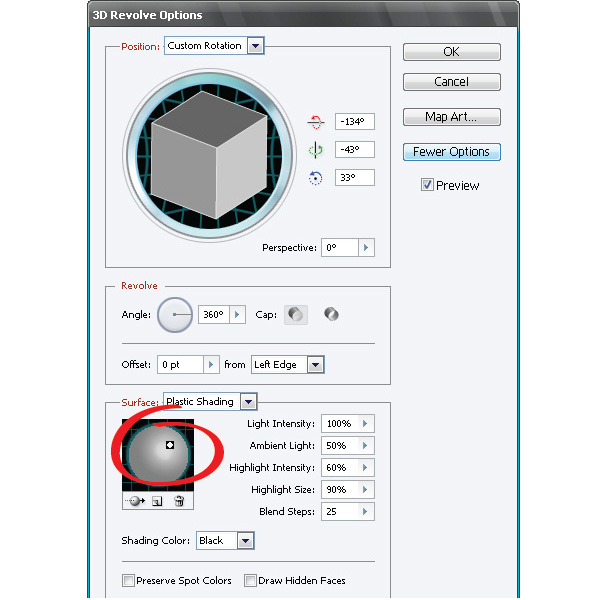The height and width of the screenshot is (600, 600).
Task: Open Highlight Intensity slider arrow
Action: (x=365, y=467)
